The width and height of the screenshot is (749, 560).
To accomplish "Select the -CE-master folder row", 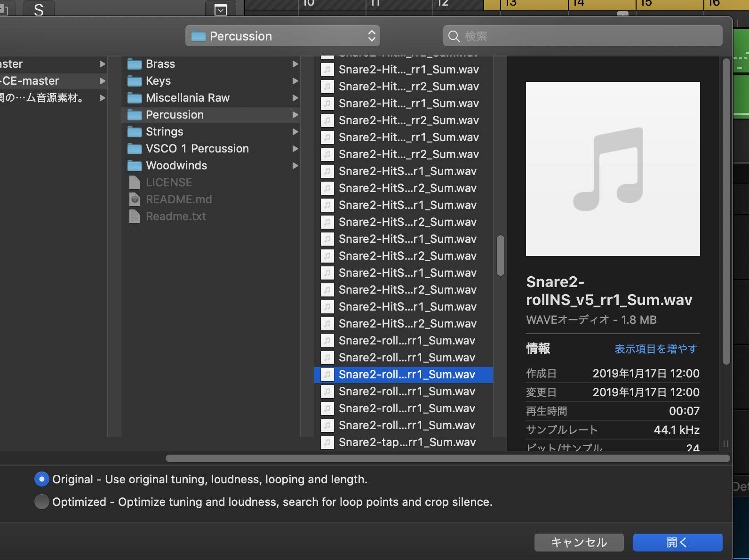I will point(53,81).
